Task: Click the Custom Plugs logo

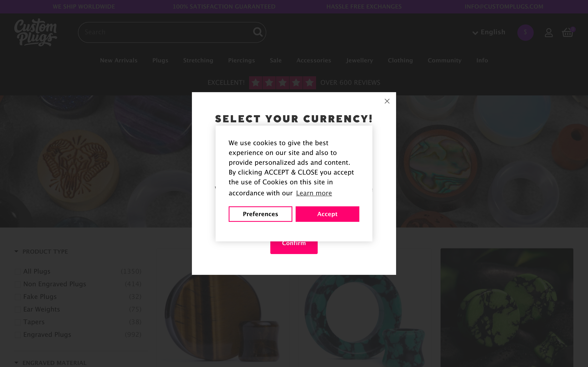Action: click(x=36, y=32)
